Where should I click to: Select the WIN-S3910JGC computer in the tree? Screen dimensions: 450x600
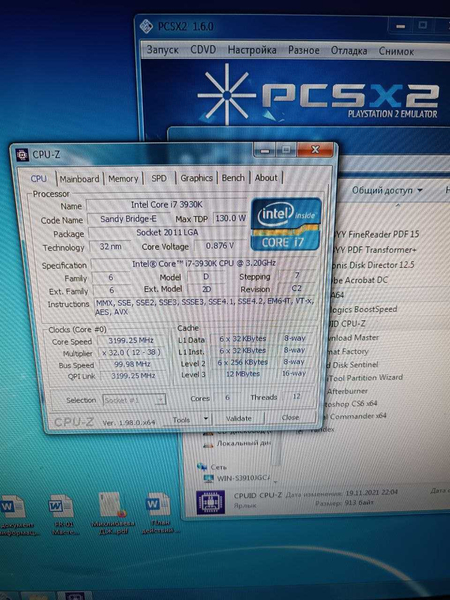click(238, 478)
